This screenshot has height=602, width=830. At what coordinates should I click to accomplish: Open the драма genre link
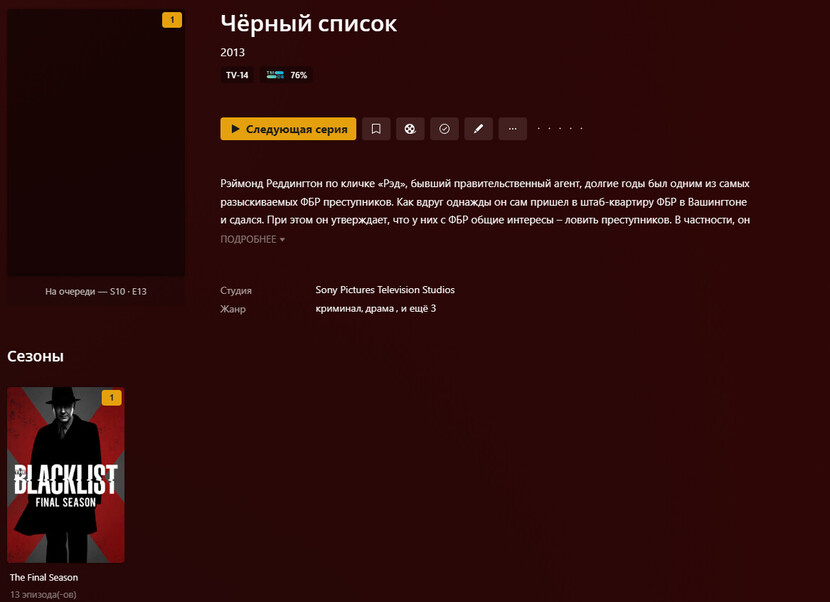click(380, 308)
